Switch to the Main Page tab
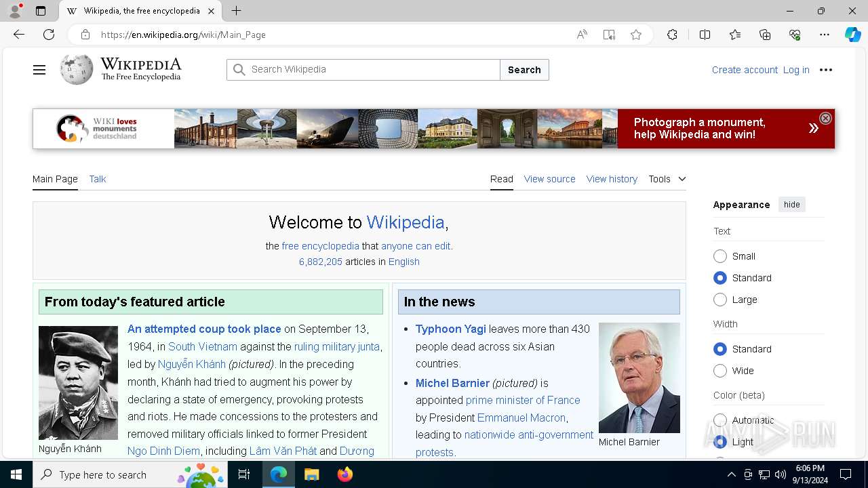868x488 pixels. [x=55, y=179]
